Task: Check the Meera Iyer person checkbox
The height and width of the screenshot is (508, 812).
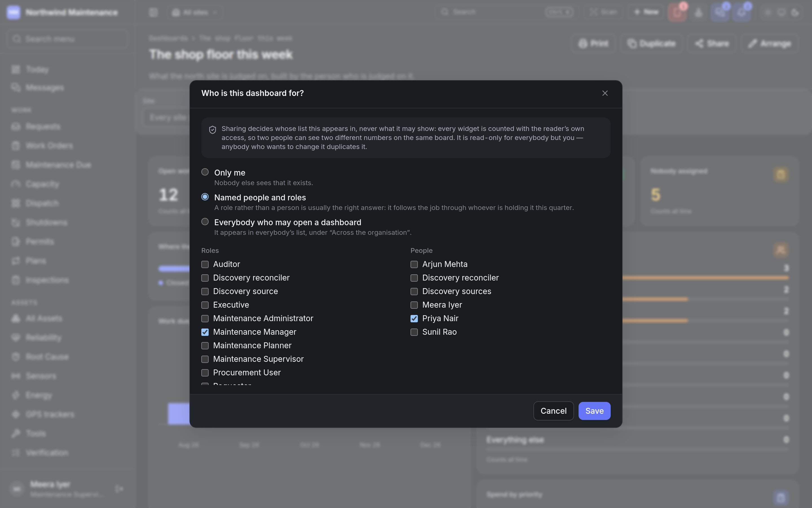Action: coord(414,305)
